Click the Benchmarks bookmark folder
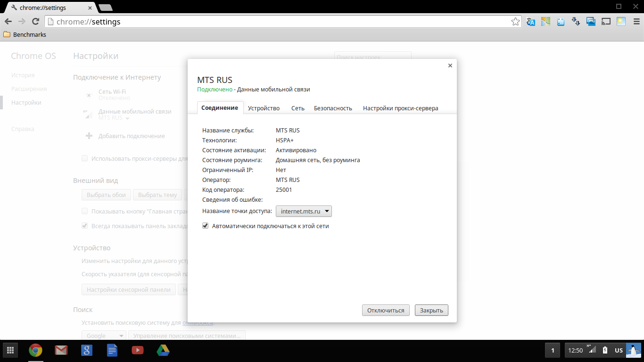Viewport: 644px width, 362px height. point(25,34)
